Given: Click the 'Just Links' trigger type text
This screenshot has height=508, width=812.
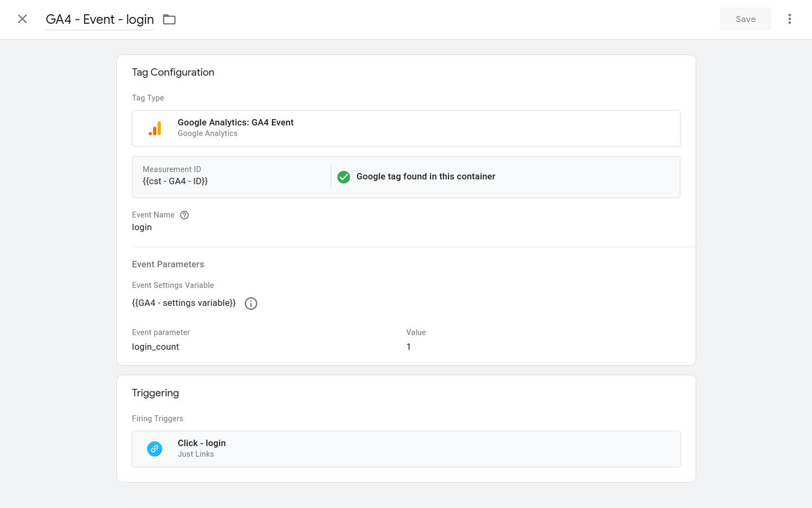Looking at the screenshot, I should [x=196, y=454].
